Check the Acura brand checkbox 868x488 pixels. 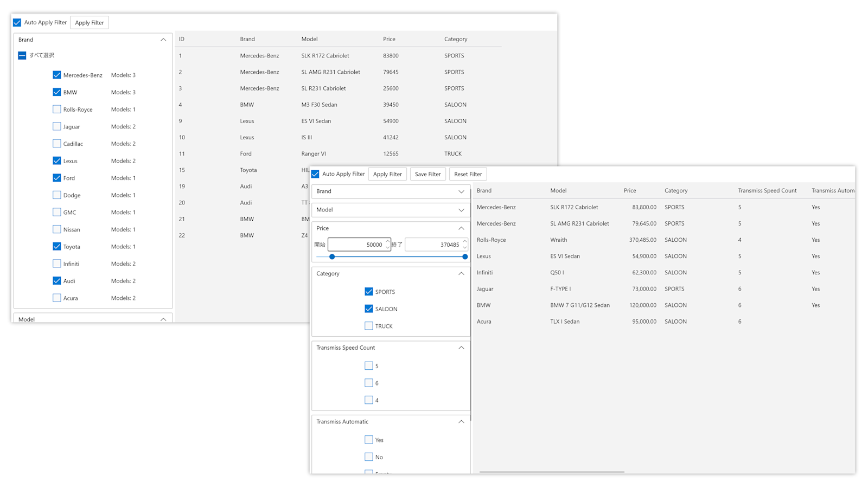(57, 298)
